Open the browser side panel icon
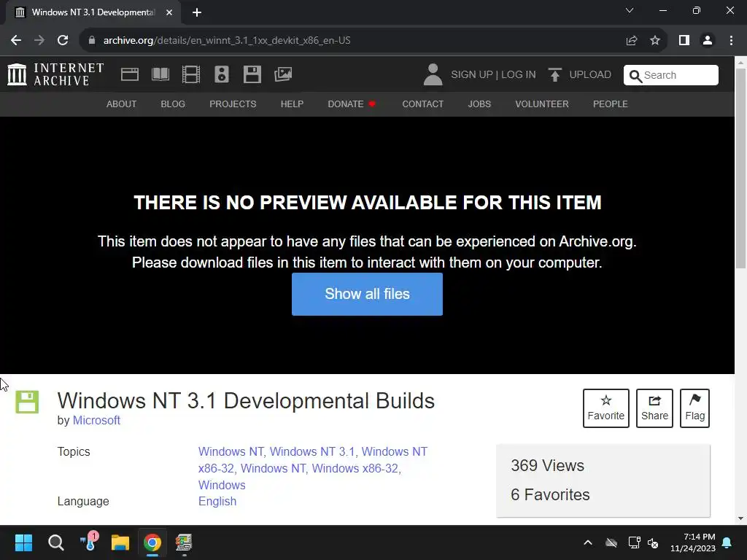Screen dimensions: 747x560 pos(684,41)
